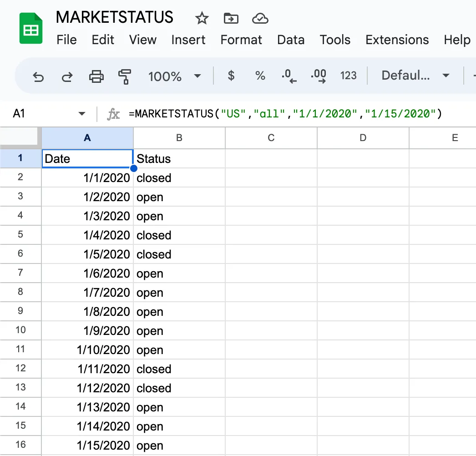Click the cell showing 1/2/2020
This screenshot has width=476, height=456.
point(87,197)
